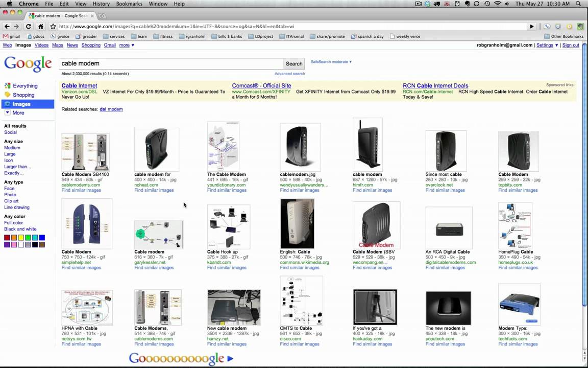The image size is (588, 368).
Task: Click the browser address bar URL
Action: (x=292, y=26)
